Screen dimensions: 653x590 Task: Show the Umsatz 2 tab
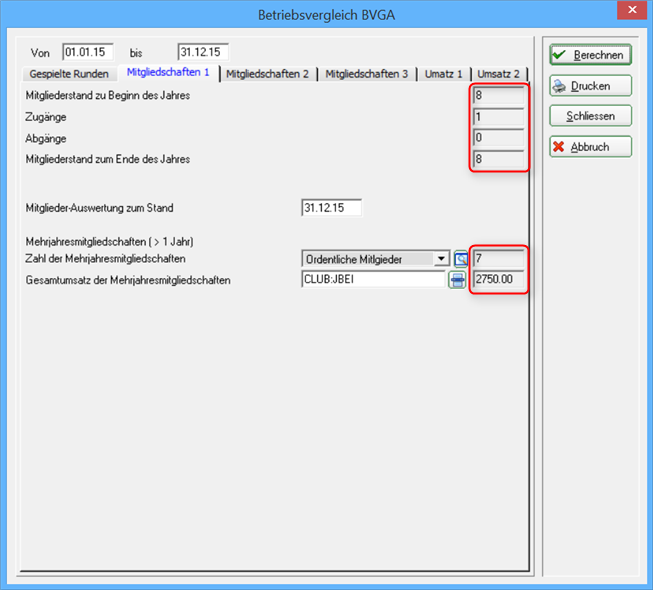pyautogui.click(x=498, y=74)
